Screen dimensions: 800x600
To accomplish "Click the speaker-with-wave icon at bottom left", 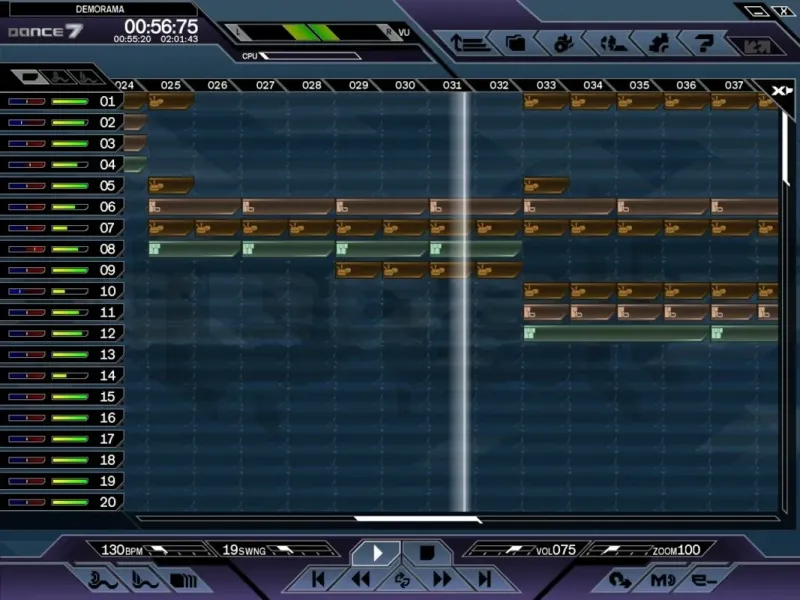I will tap(103, 580).
